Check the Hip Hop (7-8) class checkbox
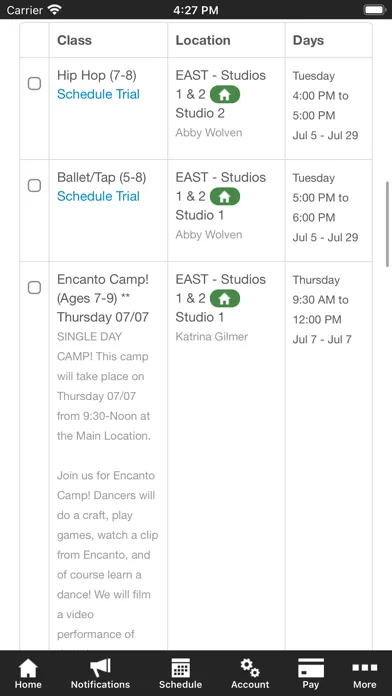392x696 pixels. [x=35, y=83]
